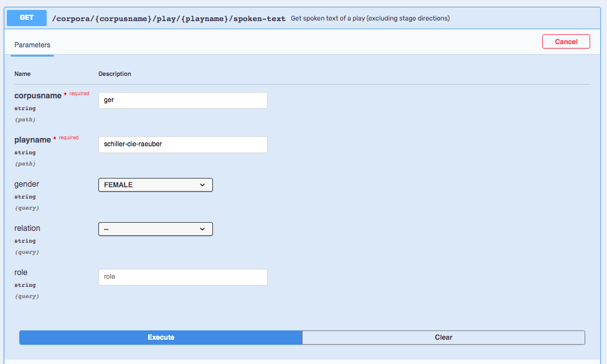Viewport: 607px width, 364px height.
Task: Click the gender parameter label
Action: click(x=27, y=184)
